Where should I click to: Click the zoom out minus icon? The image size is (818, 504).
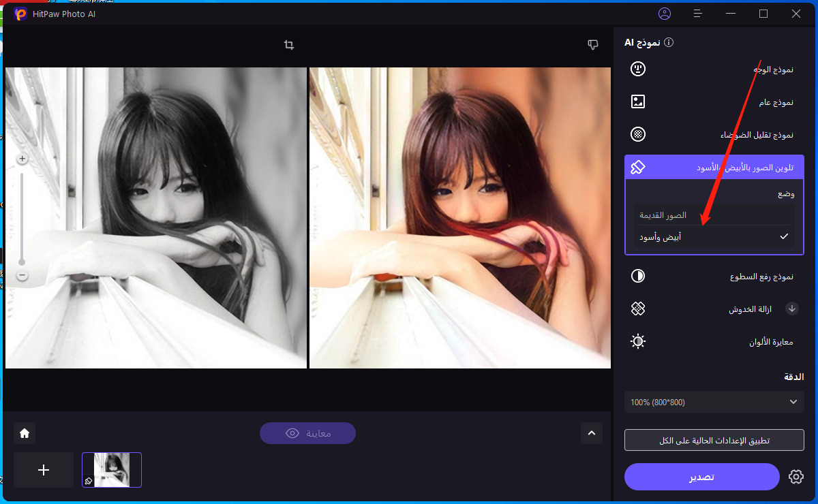point(22,276)
